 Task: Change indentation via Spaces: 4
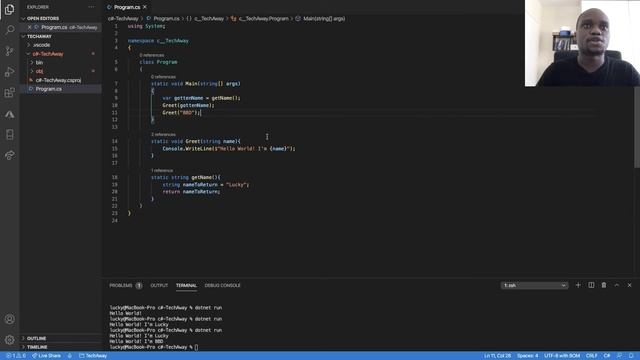pos(527,356)
